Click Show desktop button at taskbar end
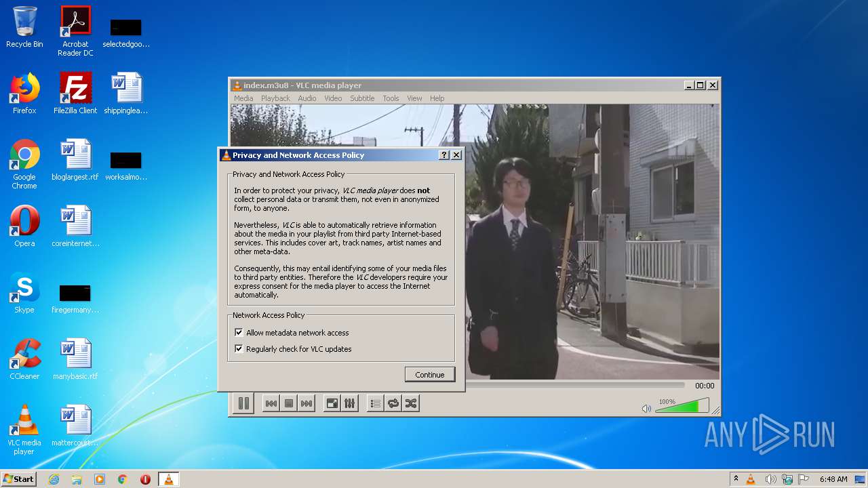The image size is (868, 488). 861,479
